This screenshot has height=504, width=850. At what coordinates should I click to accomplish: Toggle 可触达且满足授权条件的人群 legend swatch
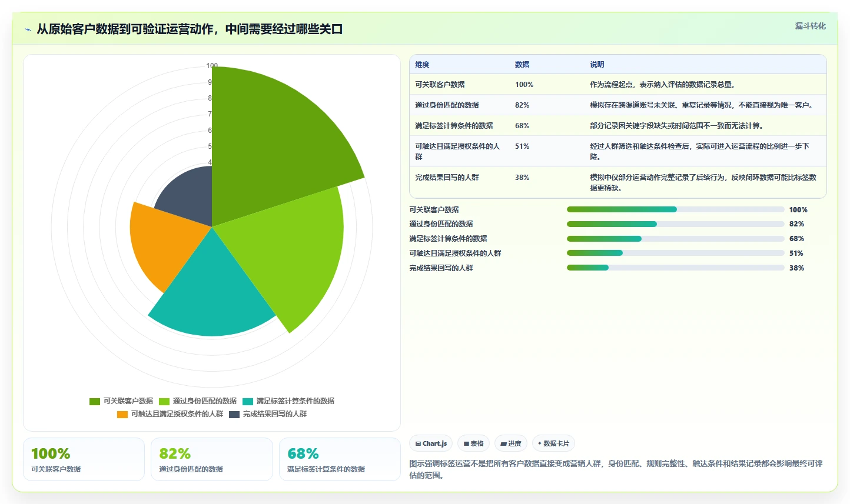point(122,414)
